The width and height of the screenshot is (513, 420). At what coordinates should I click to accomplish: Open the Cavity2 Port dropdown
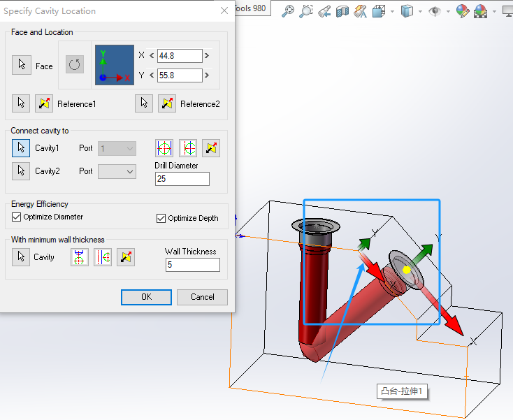(117, 172)
